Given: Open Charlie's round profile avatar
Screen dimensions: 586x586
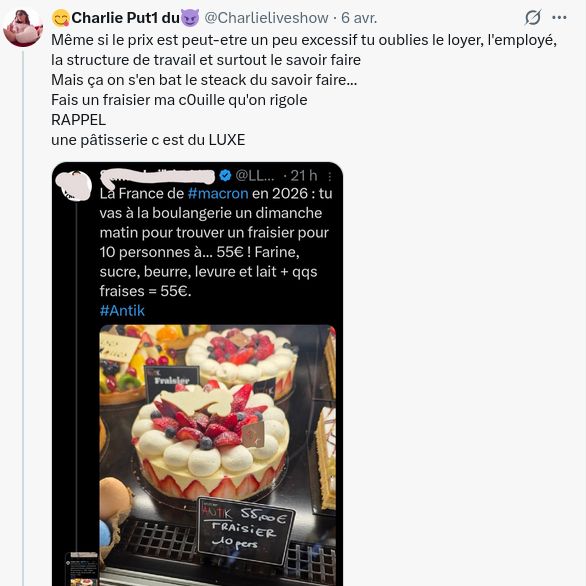Looking at the screenshot, I should (x=23, y=28).
